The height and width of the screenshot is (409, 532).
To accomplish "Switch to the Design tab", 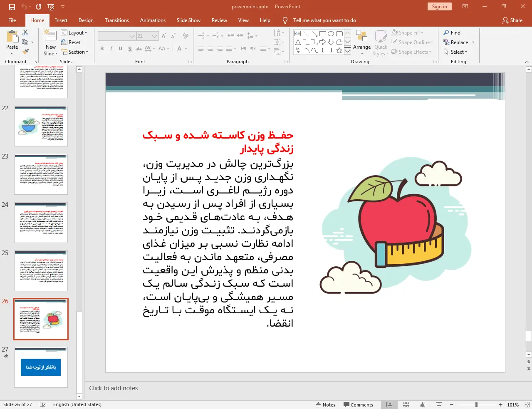I will click(x=86, y=20).
